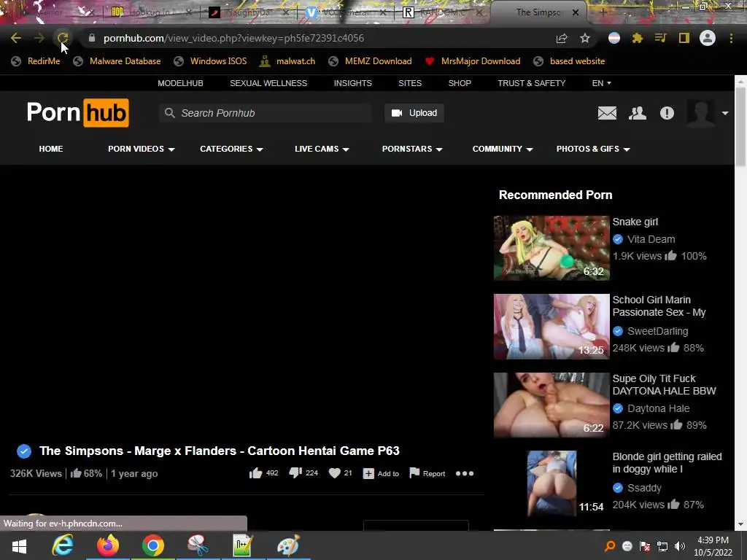The height and width of the screenshot is (560, 747).
Task: Click the site logo to go home
Action: [77, 113]
